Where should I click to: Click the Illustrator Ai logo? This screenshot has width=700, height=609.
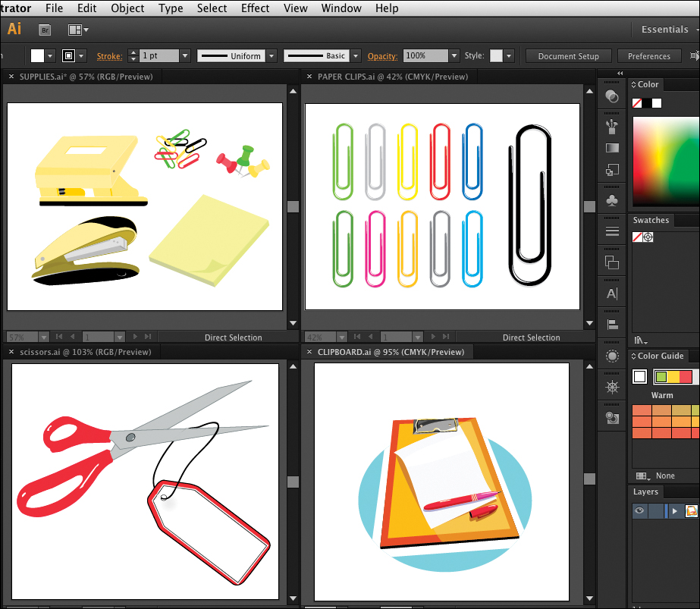14,29
